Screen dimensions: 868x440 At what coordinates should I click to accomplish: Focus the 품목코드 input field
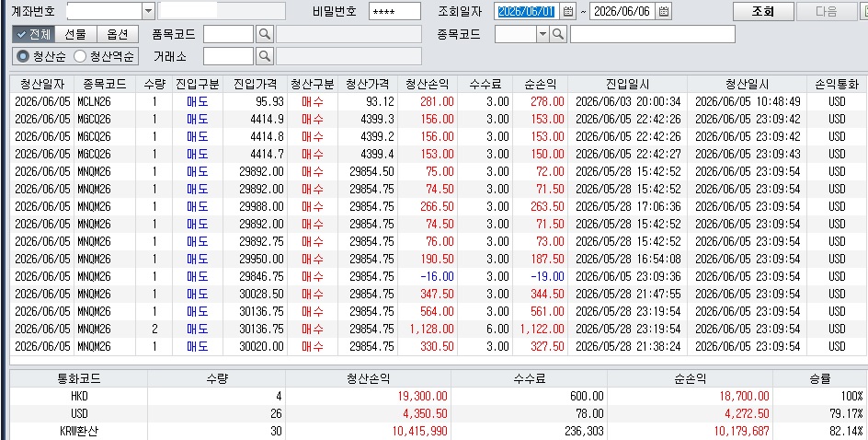[228, 34]
